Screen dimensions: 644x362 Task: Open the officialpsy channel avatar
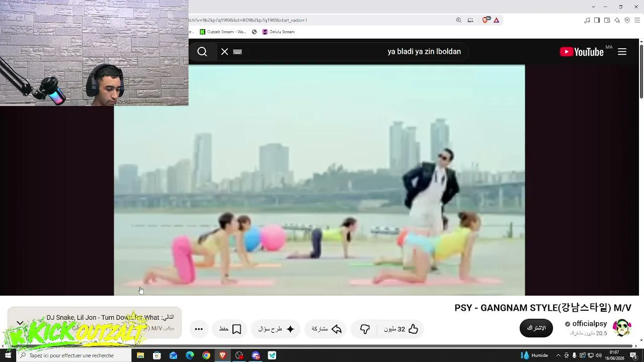622,328
